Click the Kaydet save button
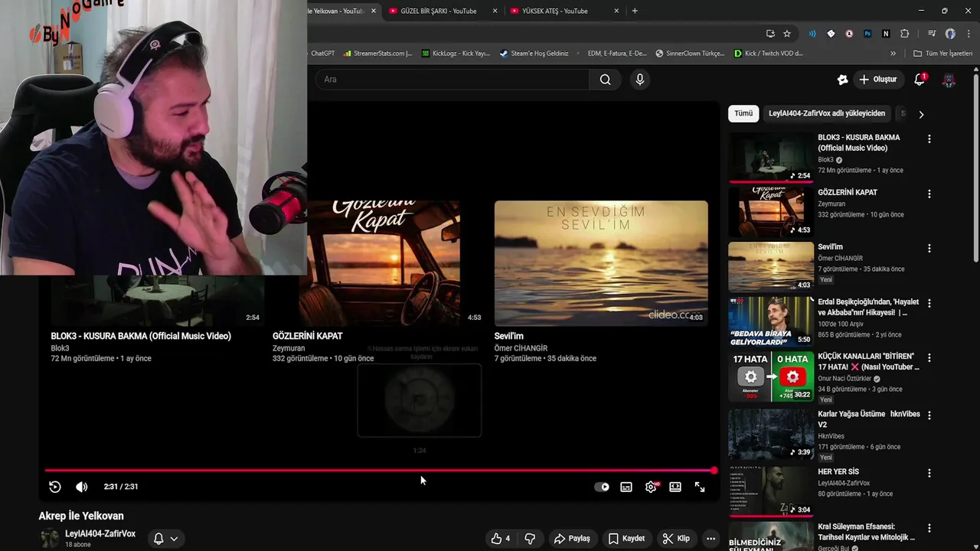980x551 pixels. (626, 538)
